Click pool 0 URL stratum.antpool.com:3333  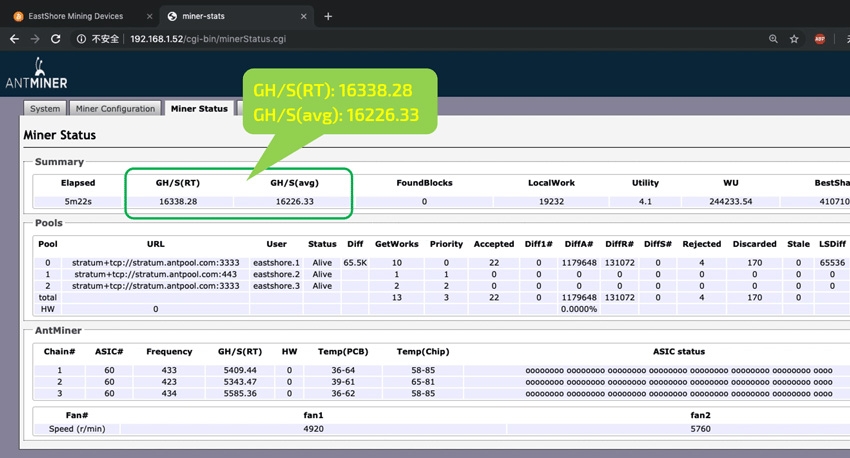tap(156, 262)
